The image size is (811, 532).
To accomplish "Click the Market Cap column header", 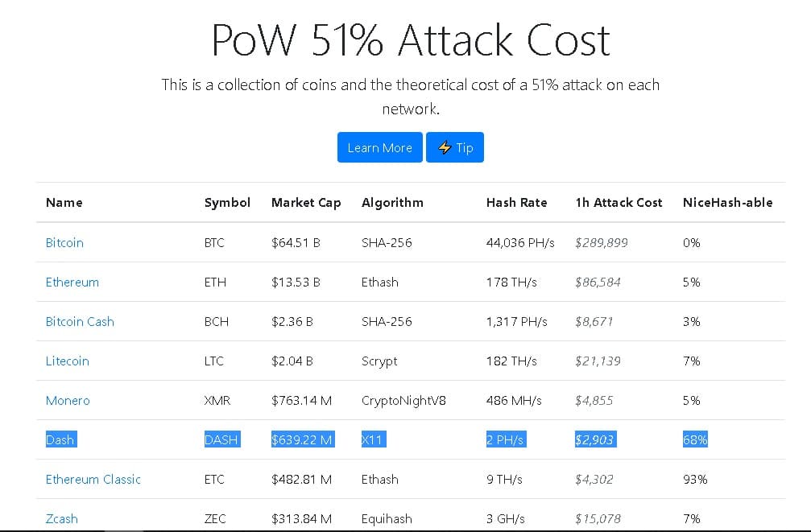I will (306, 203).
